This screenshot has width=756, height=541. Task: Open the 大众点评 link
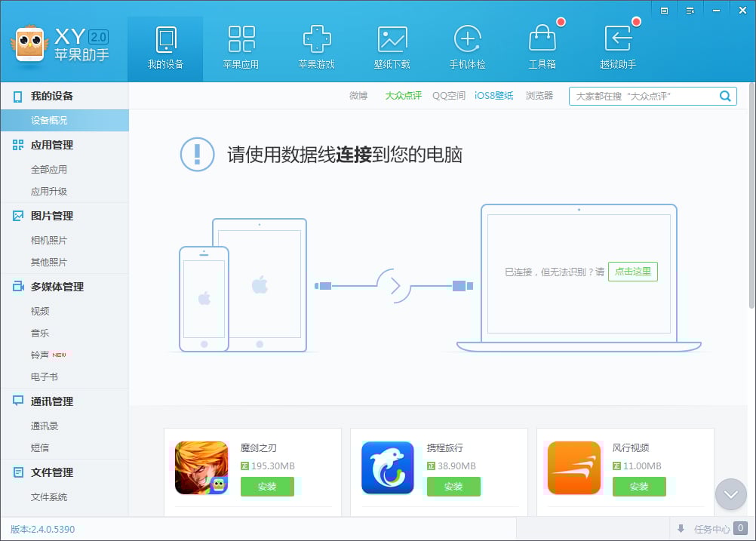[403, 96]
